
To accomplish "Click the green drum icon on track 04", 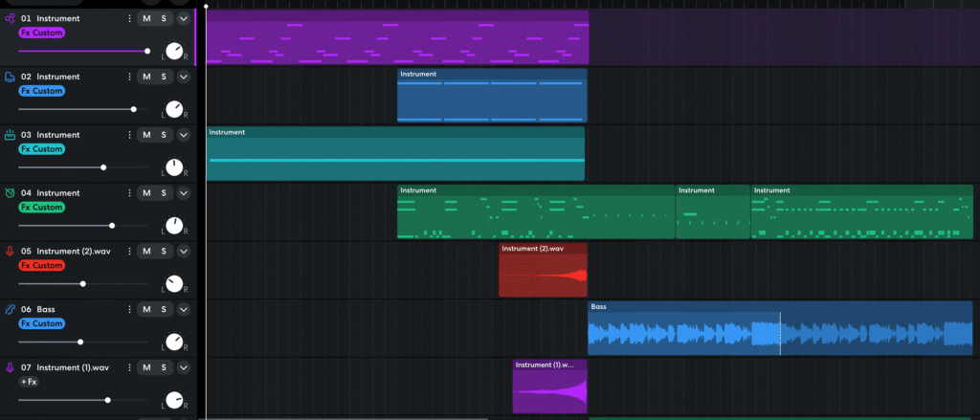I will [x=10, y=193].
